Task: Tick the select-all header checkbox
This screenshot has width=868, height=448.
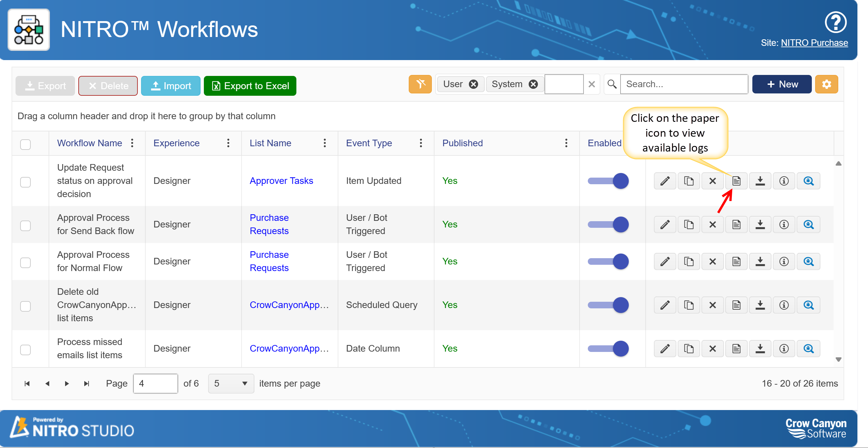Action: click(x=25, y=144)
